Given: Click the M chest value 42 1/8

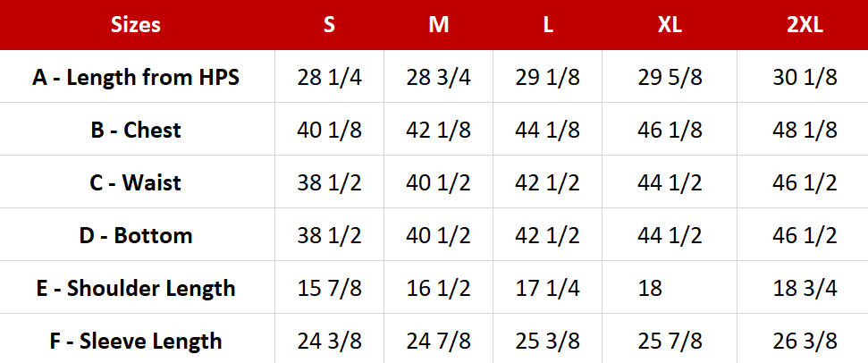Looking at the screenshot, I should pyautogui.click(x=438, y=130).
